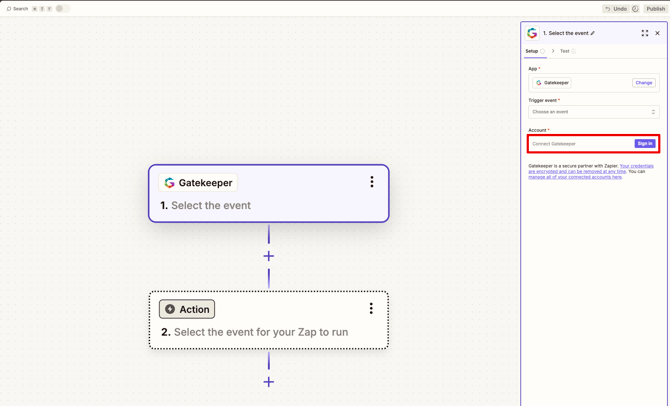Open the Action step card

point(269,320)
